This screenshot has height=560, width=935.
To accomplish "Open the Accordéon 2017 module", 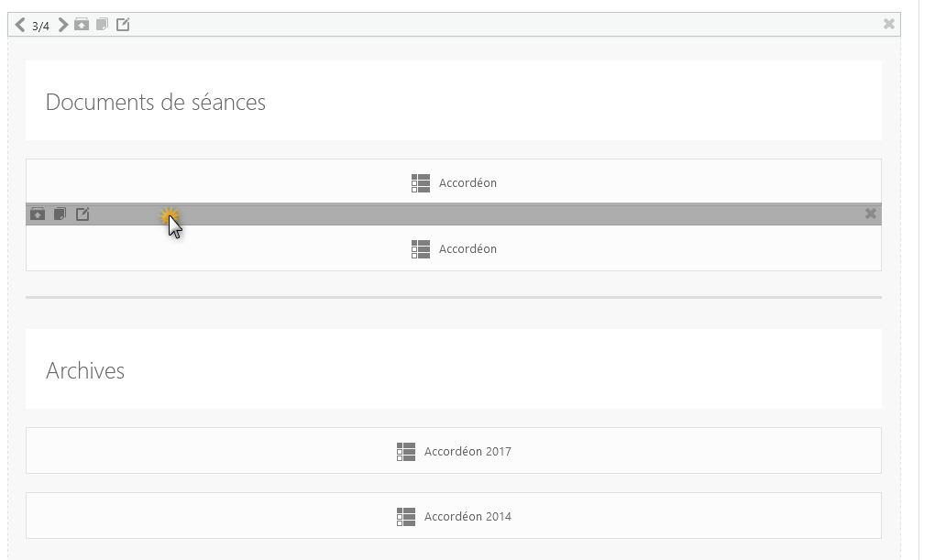I will [x=453, y=451].
